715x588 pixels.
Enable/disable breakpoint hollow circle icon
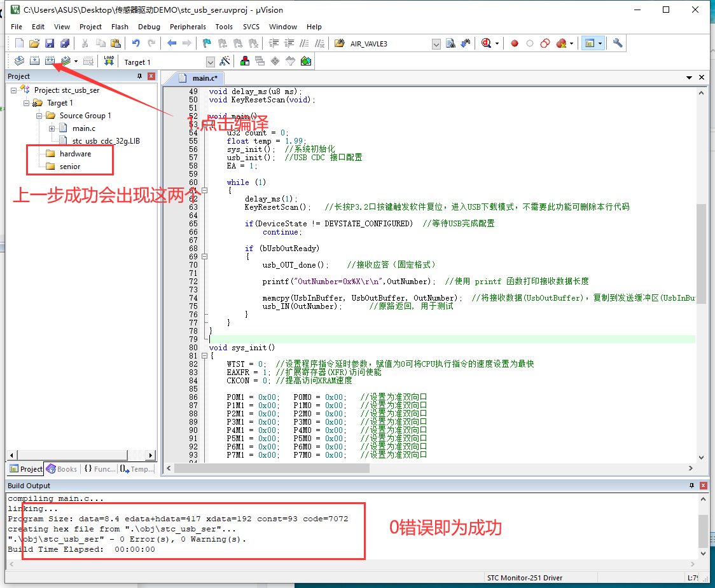click(529, 43)
